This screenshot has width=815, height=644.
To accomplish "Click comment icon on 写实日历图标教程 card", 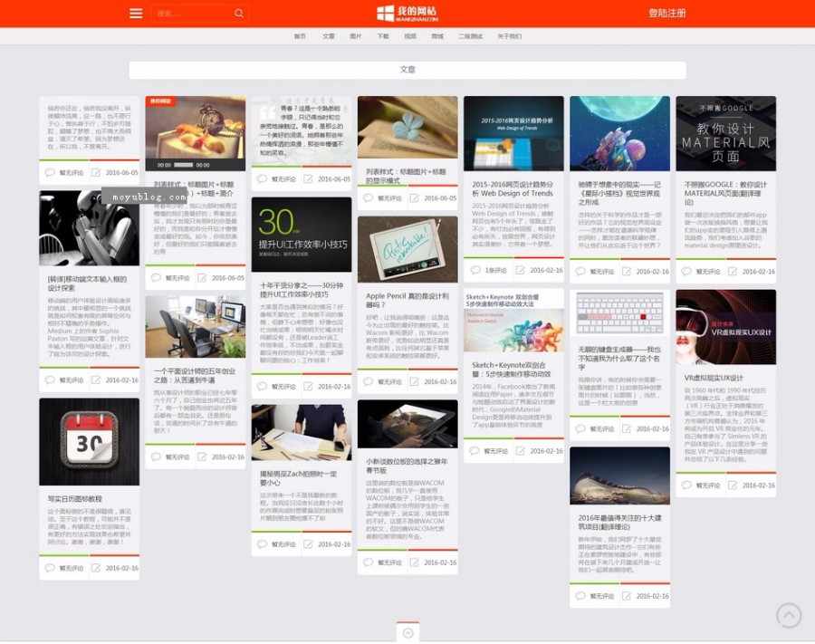I will (x=50, y=568).
